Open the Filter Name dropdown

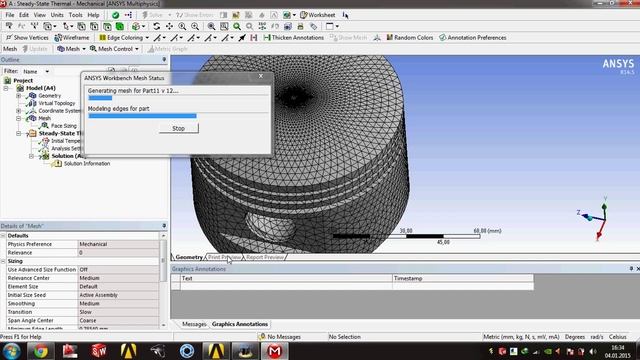coord(36,71)
